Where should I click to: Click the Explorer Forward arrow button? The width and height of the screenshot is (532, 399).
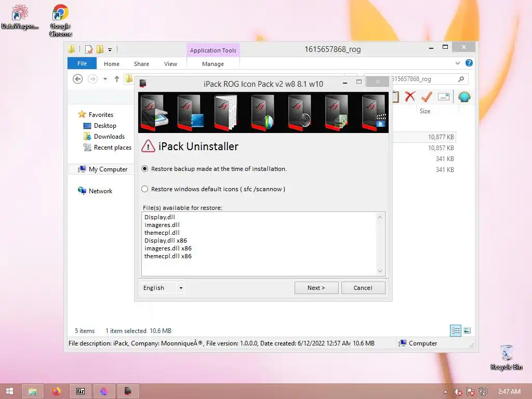point(92,79)
